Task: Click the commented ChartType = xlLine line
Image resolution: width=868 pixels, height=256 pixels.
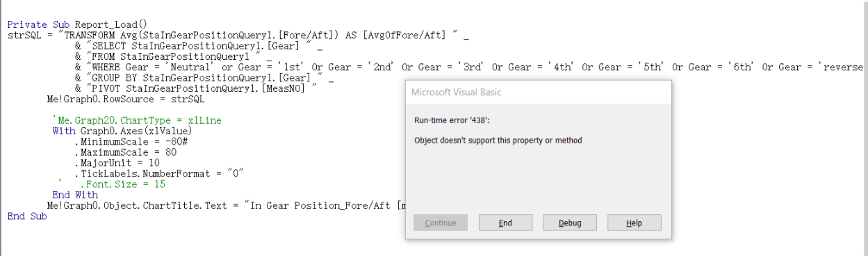Action: tap(137, 120)
